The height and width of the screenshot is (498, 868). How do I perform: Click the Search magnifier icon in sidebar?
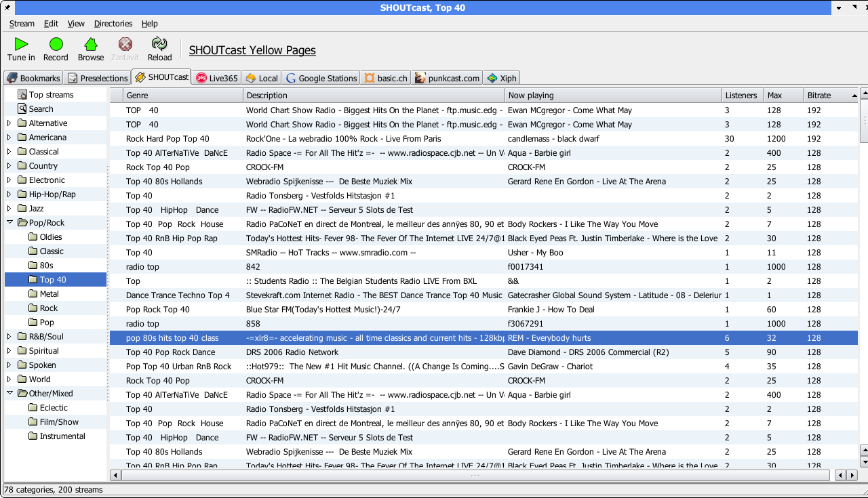tap(22, 108)
